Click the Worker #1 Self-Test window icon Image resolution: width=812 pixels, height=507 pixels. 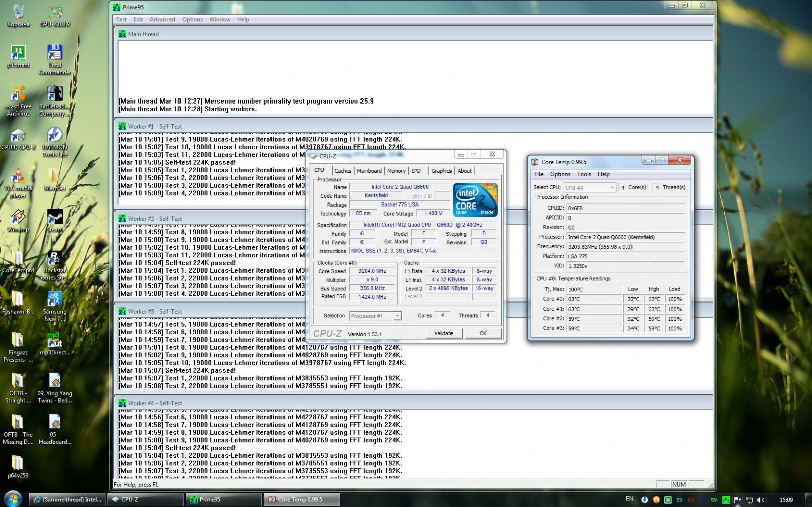click(x=122, y=126)
